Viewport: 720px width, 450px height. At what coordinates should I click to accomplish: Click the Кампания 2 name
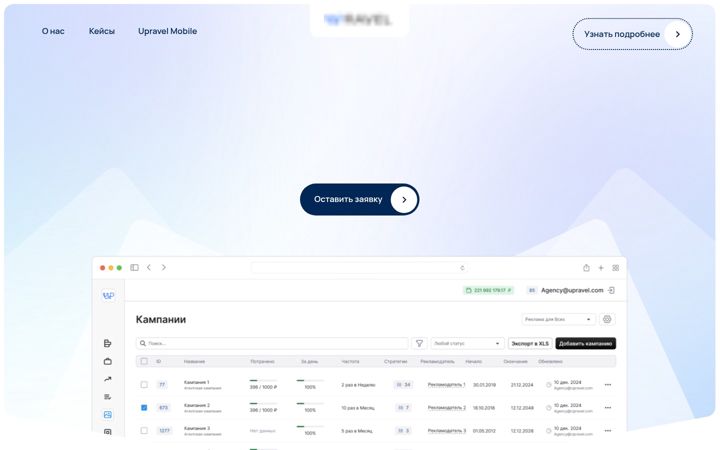pos(197,405)
